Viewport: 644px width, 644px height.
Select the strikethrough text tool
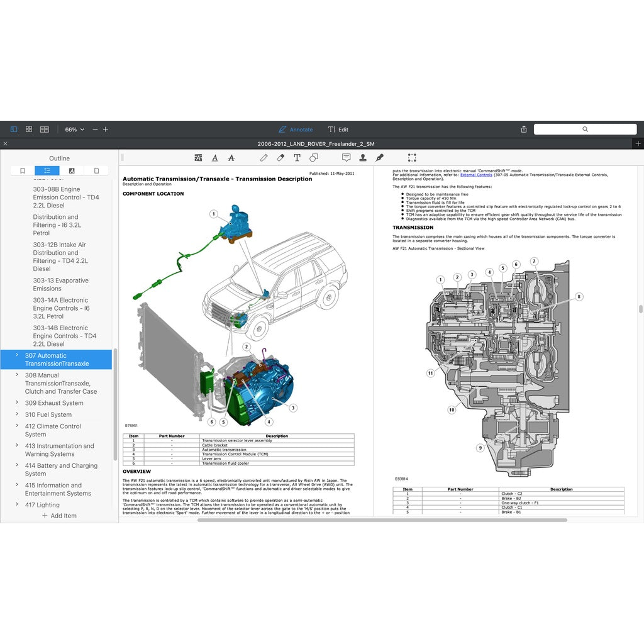tap(231, 158)
